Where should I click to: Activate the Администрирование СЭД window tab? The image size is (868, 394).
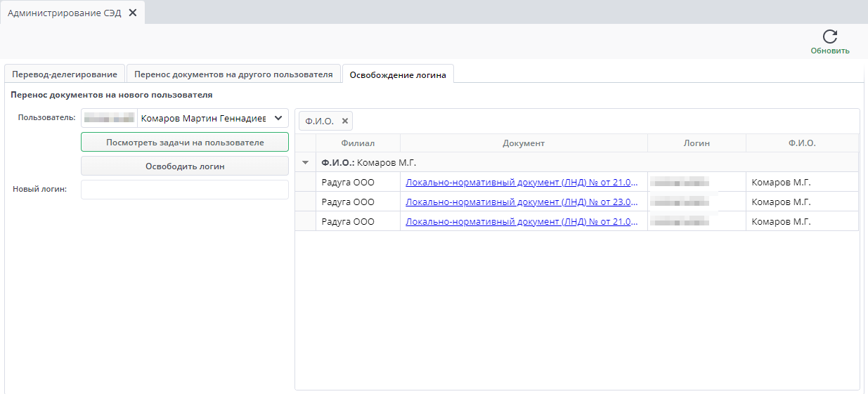(64, 13)
